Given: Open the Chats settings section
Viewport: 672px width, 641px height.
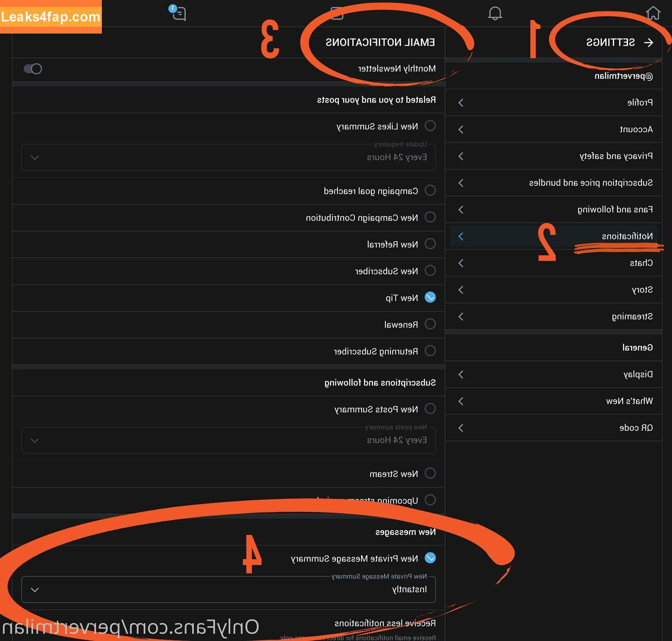Looking at the screenshot, I should [x=559, y=263].
